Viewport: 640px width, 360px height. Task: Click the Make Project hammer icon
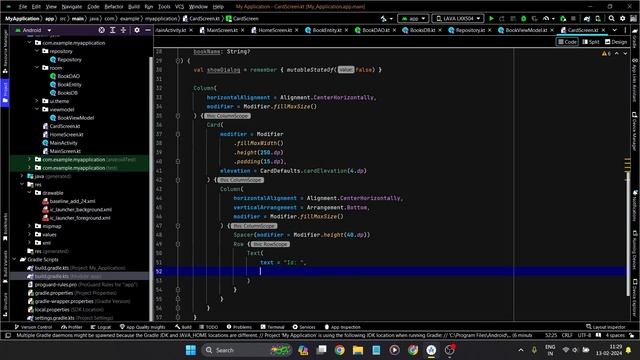click(383, 18)
